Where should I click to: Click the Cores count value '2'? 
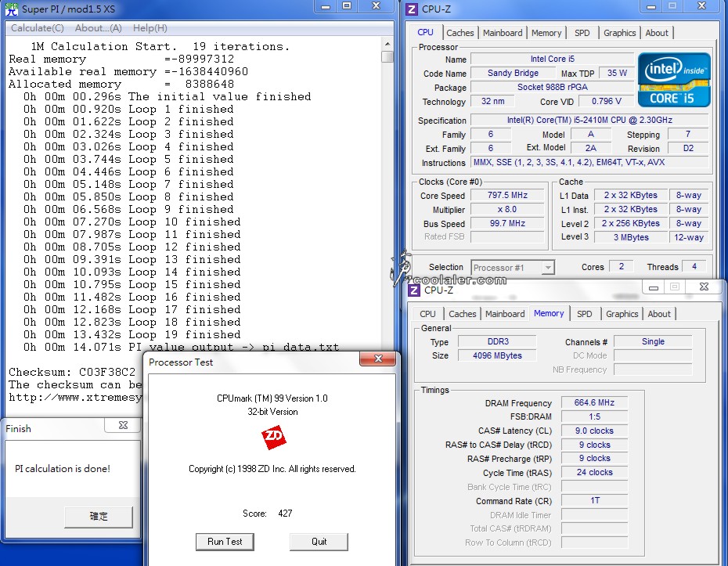click(622, 266)
